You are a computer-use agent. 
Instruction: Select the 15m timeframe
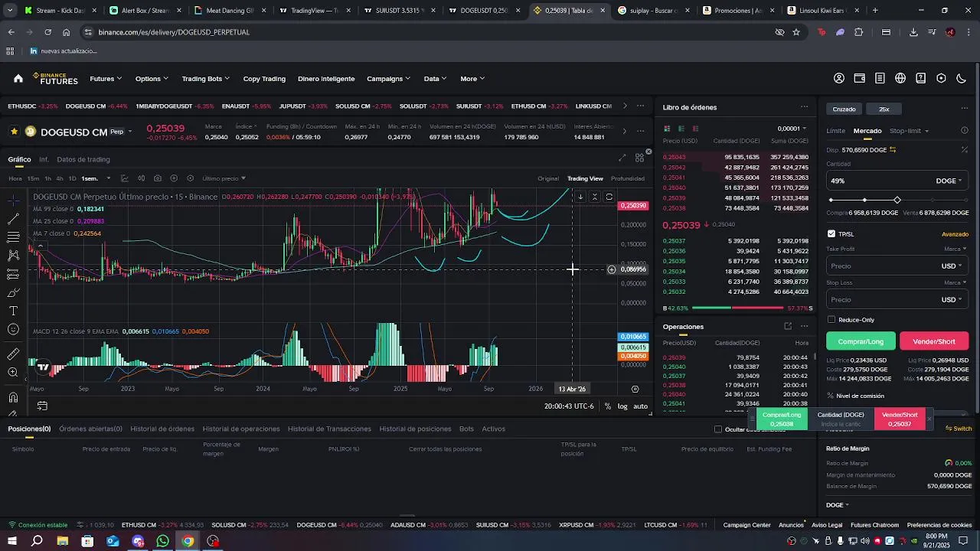pyautogui.click(x=33, y=178)
